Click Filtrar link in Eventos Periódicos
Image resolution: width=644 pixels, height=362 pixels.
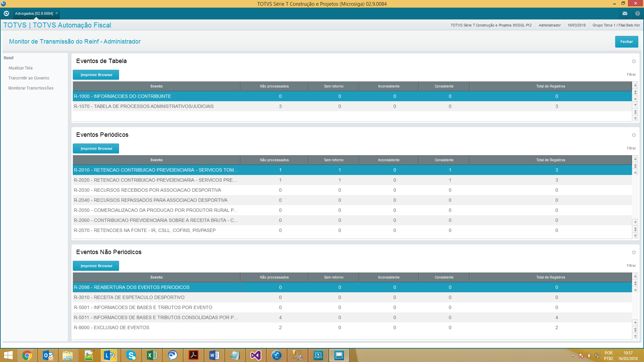[x=631, y=148]
